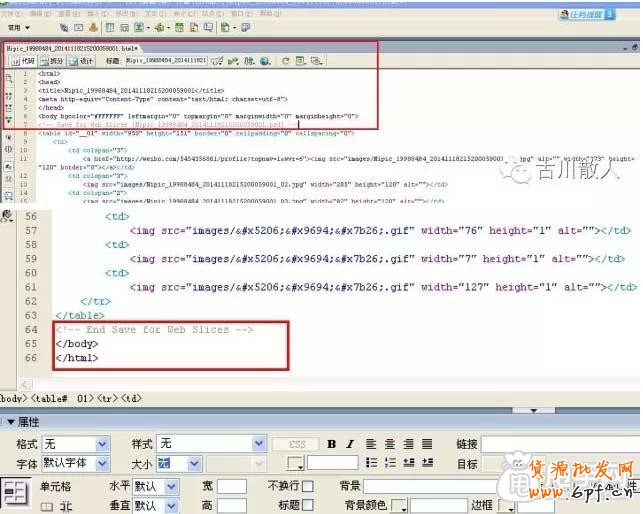Click the 任务提醒 button
The width and height of the screenshot is (643, 514).
tap(587, 15)
